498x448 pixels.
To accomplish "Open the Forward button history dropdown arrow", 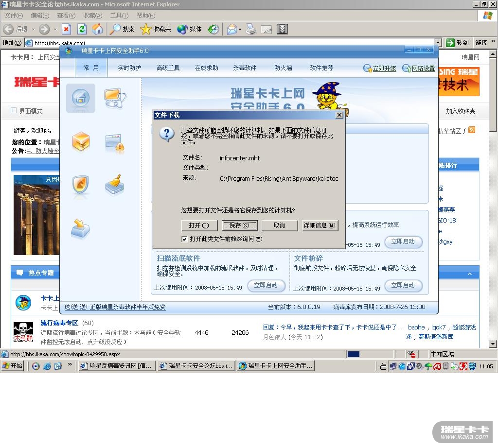I will pos(55,29).
